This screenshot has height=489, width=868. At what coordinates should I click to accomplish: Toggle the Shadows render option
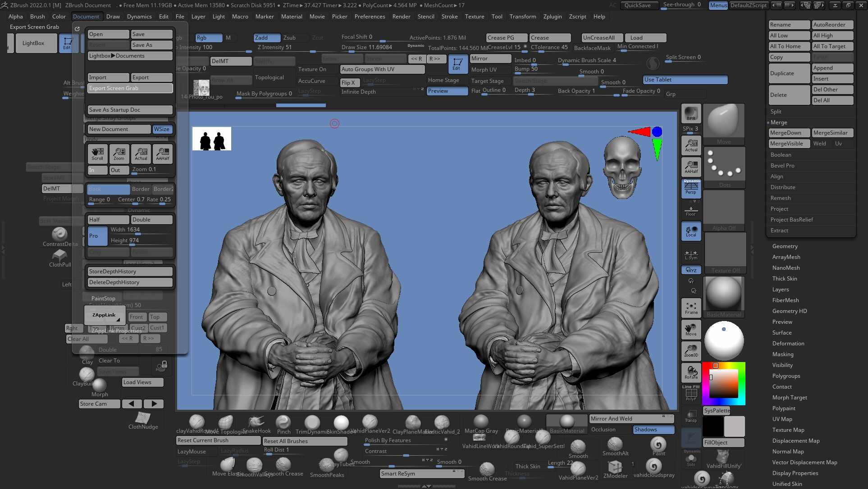tap(653, 430)
